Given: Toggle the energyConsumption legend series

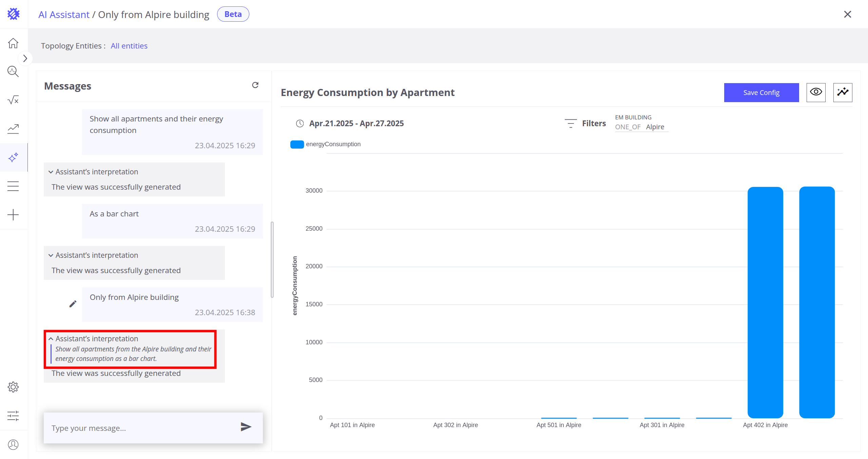Looking at the screenshot, I should pyautogui.click(x=325, y=144).
